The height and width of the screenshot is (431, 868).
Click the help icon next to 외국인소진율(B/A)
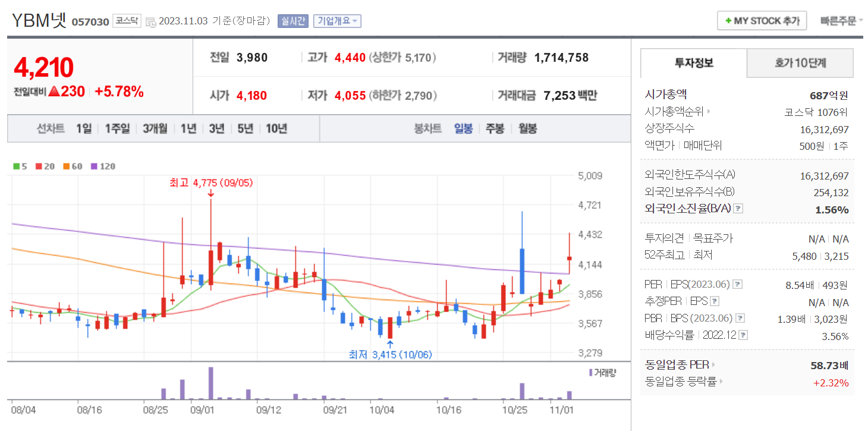pos(738,209)
